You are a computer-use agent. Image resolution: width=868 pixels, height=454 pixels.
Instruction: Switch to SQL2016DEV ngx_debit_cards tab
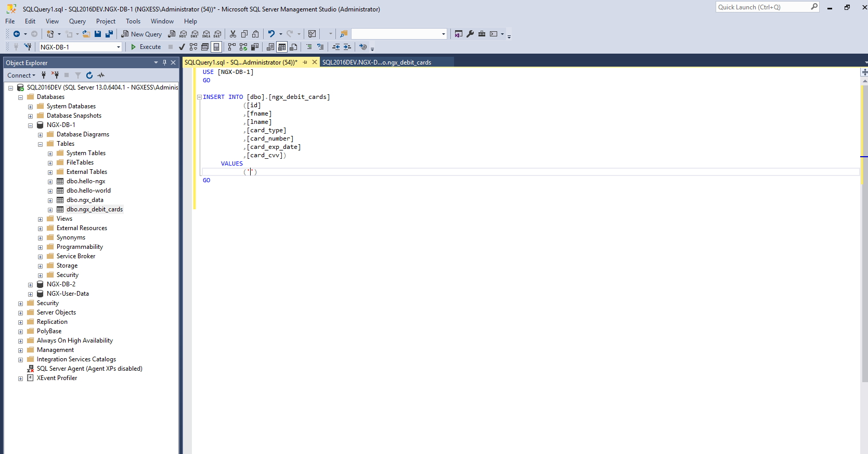(377, 62)
